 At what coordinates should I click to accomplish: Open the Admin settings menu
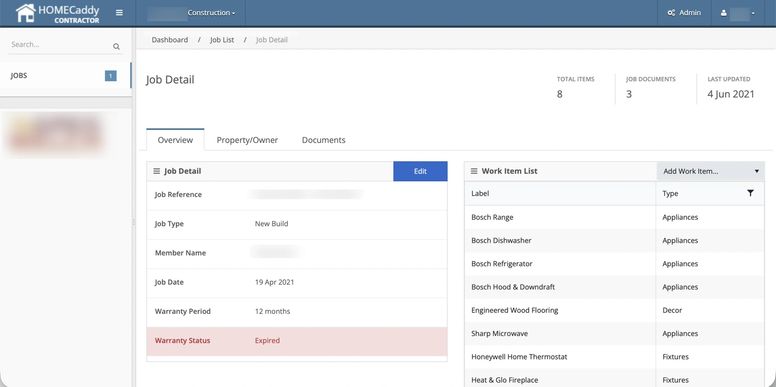(684, 13)
